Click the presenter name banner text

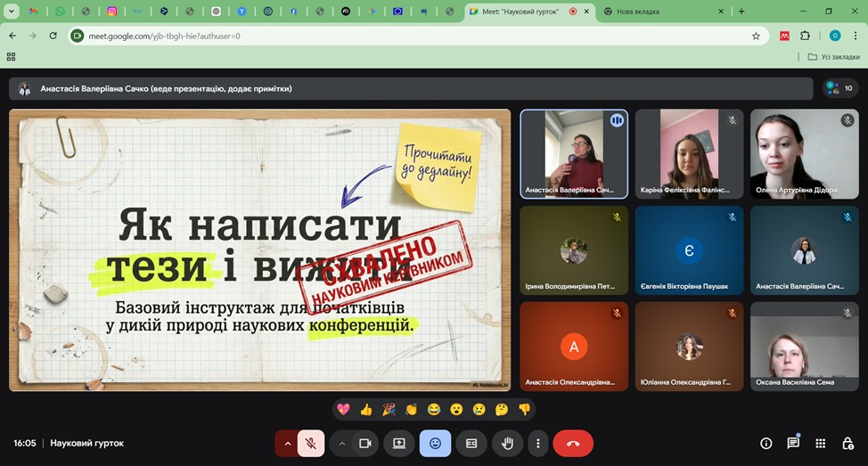tap(166, 88)
